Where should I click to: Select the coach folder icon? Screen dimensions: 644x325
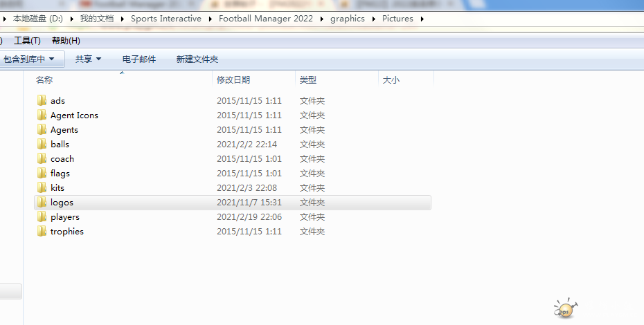42,158
